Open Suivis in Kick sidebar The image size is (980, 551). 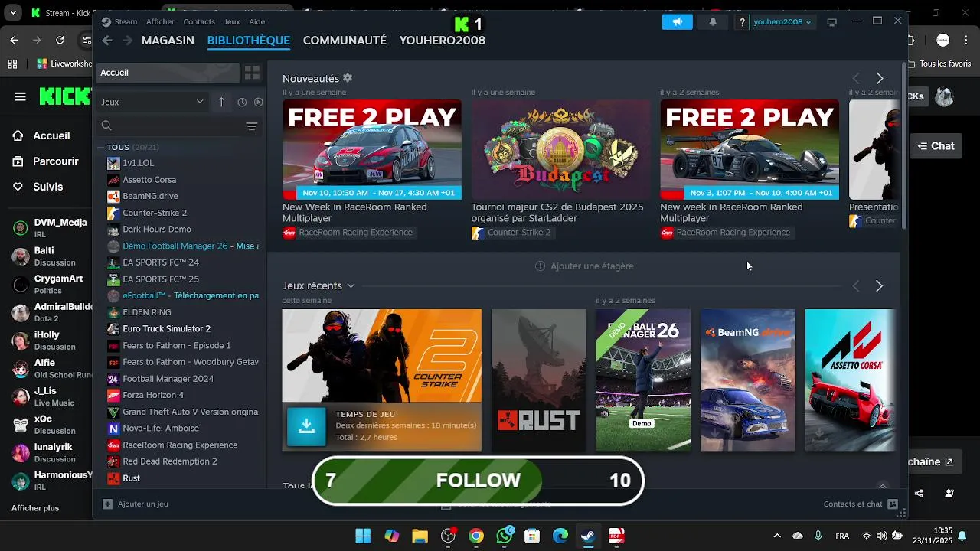[x=38, y=187]
